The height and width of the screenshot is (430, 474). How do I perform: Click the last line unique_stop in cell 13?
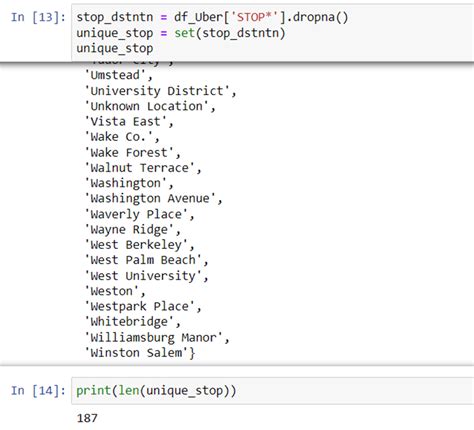pos(115,49)
